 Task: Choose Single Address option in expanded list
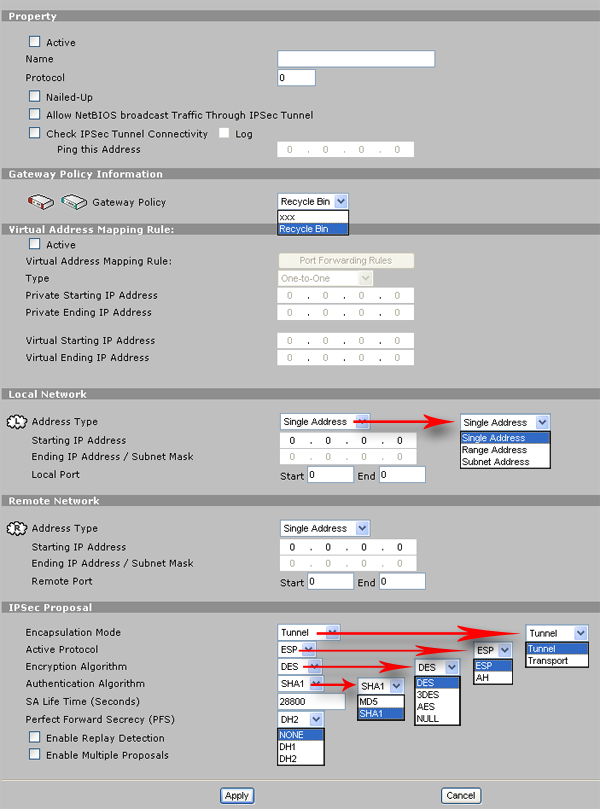click(505, 438)
